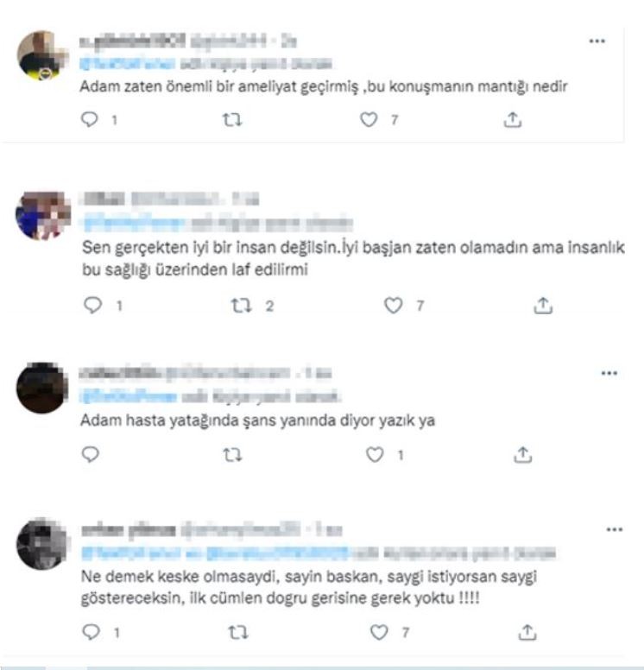Retweet the 'Adam hasta yatağında şans' tweet

pyautogui.click(x=232, y=455)
